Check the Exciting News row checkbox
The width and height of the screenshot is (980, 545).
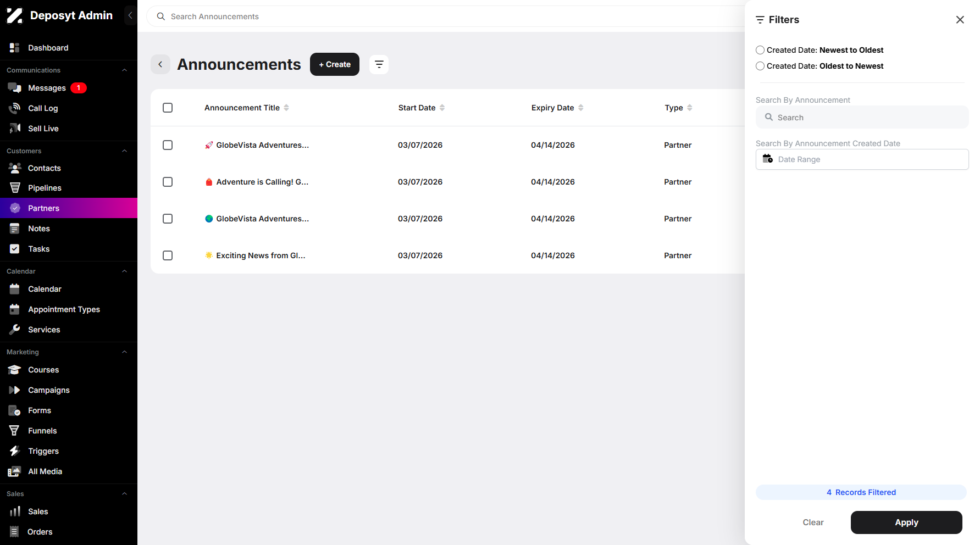(x=168, y=255)
